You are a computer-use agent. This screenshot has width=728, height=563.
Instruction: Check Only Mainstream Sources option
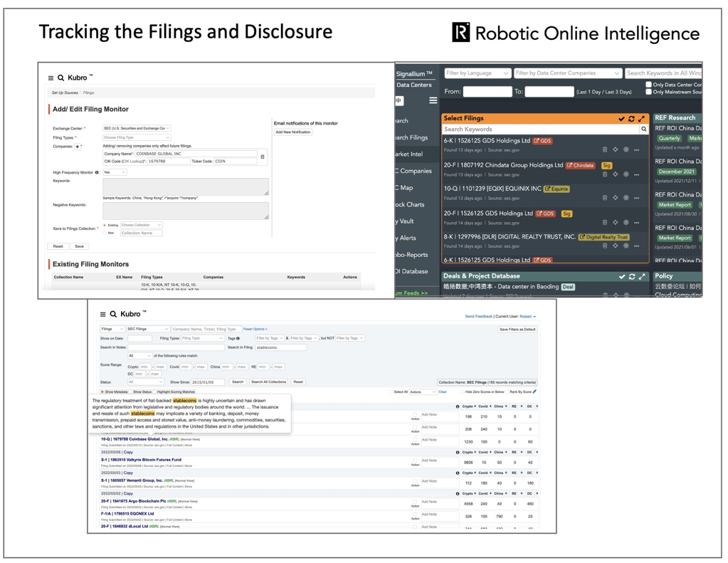[x=649, y=93]
